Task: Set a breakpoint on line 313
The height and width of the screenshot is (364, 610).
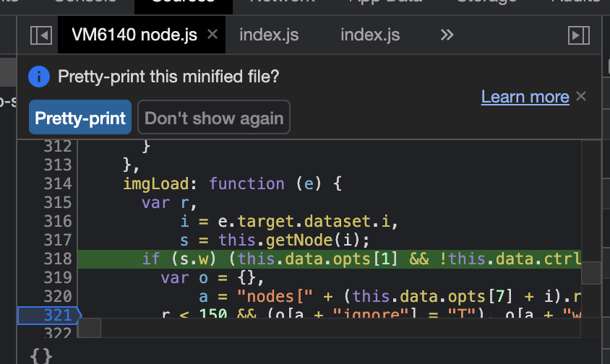Action: [x=58, y=165]
